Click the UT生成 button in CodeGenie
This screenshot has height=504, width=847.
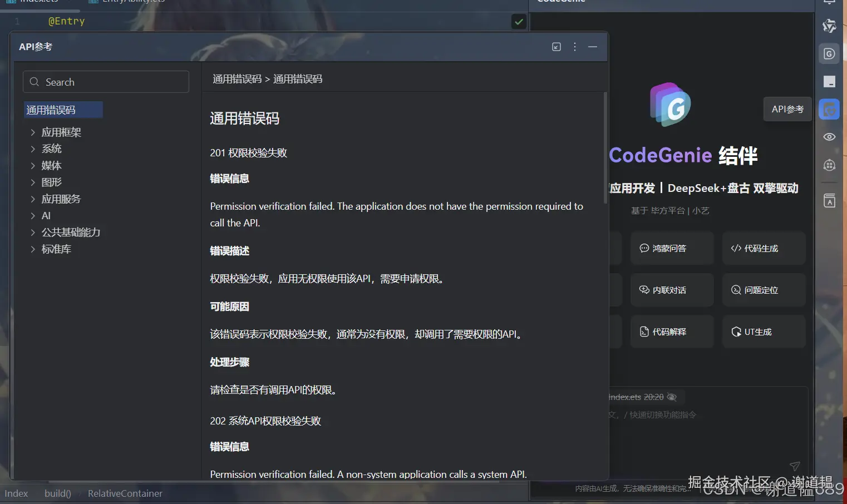coord(764,332)
